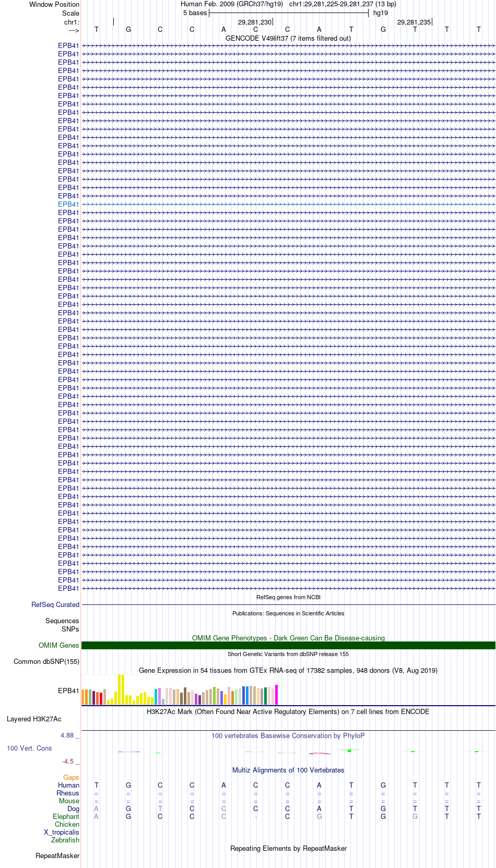Viewport: 496px width, 868px height.
Task: Click the SNPs track label
Action: point(70,629)
